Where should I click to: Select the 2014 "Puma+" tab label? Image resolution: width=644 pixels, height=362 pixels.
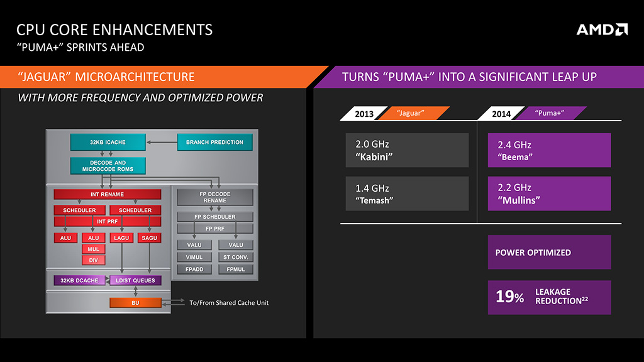pyautogui.click(x=532, y=113)
